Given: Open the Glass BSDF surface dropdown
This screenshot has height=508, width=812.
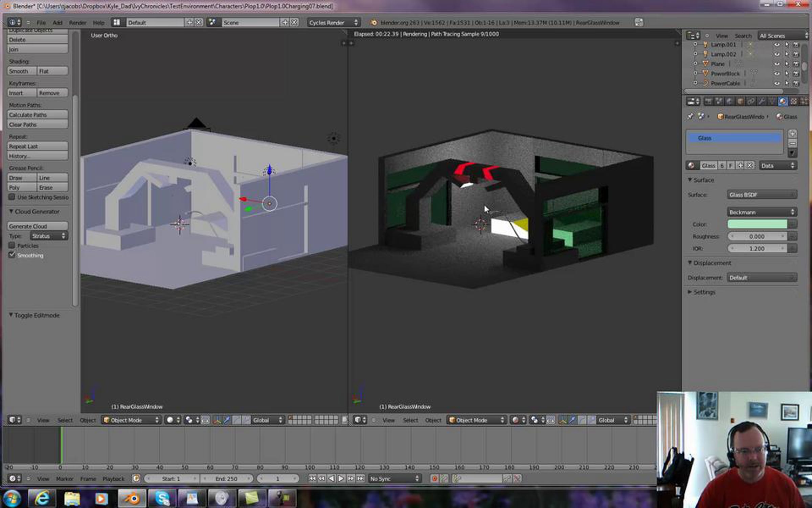Looking at the screenshot, I should [762, 195].
